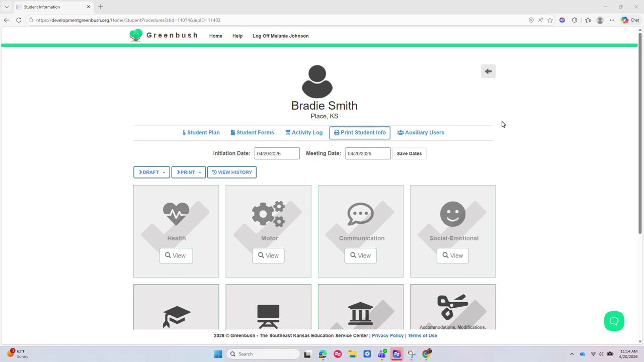Open the Auxiliary Users tab
The width and height of the screenshot is (644, 362).
[x=421, y=133]
